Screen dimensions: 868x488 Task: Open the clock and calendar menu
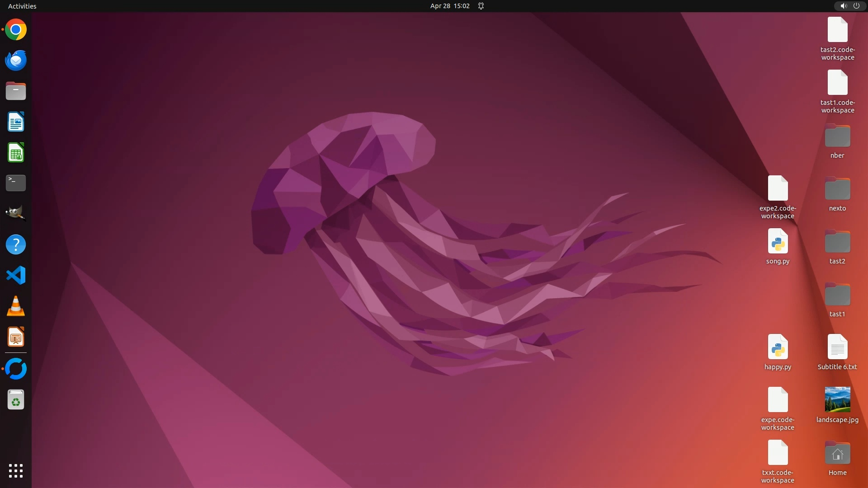[x=449, y=6]
